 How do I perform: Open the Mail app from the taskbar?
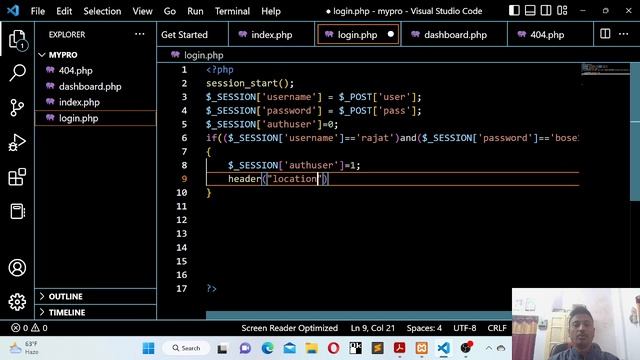click(x=289, y=348)
